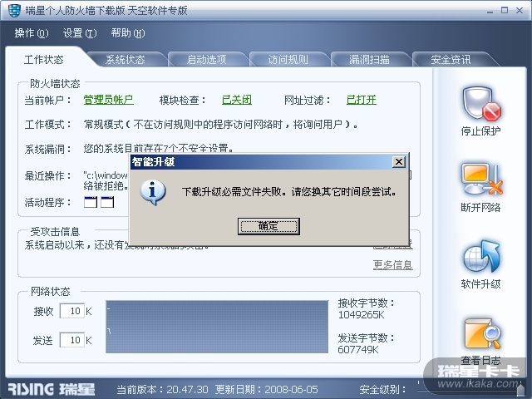Select first active program window icon
This screenshot has width=532, height=399.
click(91, 202)
